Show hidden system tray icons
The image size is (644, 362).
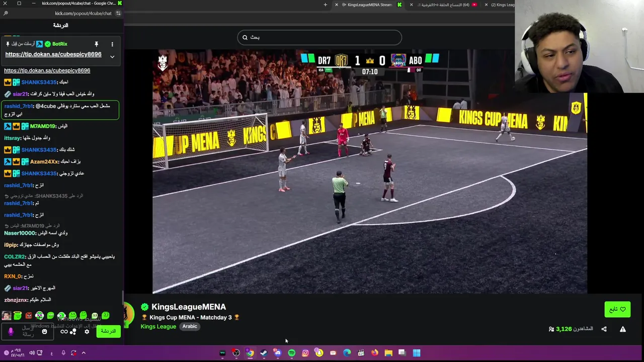click(84, 353)
